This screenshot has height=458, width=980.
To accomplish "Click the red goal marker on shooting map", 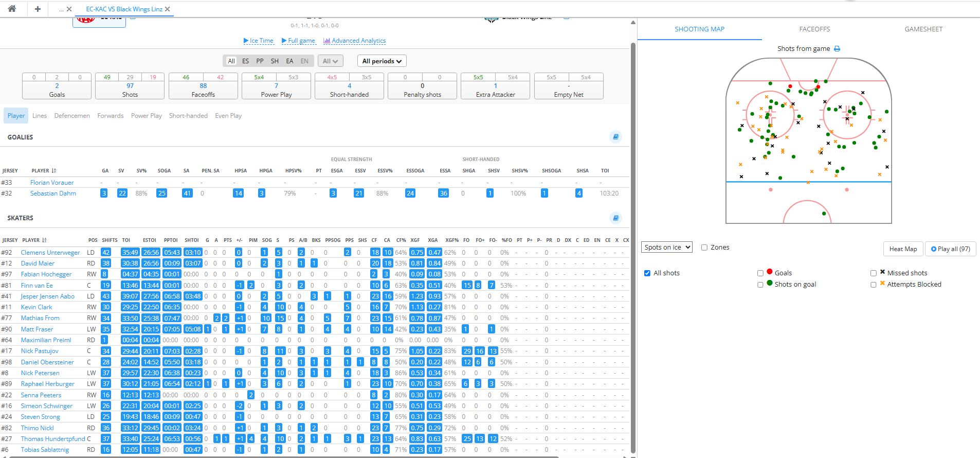I will [x=790, y=86].
